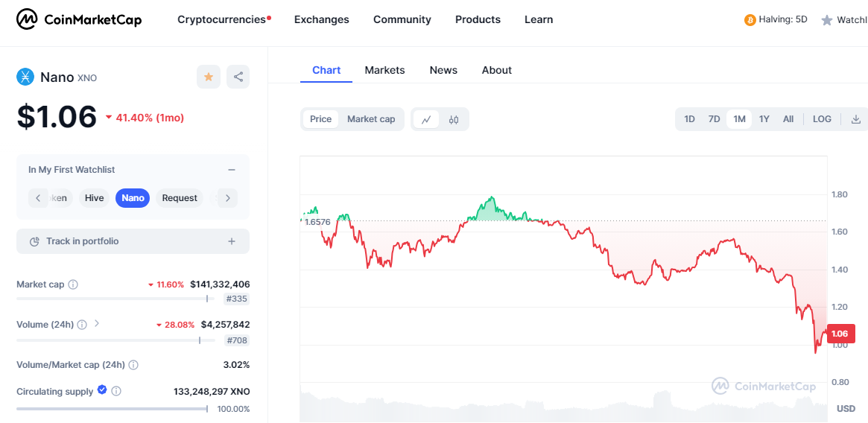Click the verified badge by Circulating supply
This screenshot has width=868, height=423.
point(102,389)
